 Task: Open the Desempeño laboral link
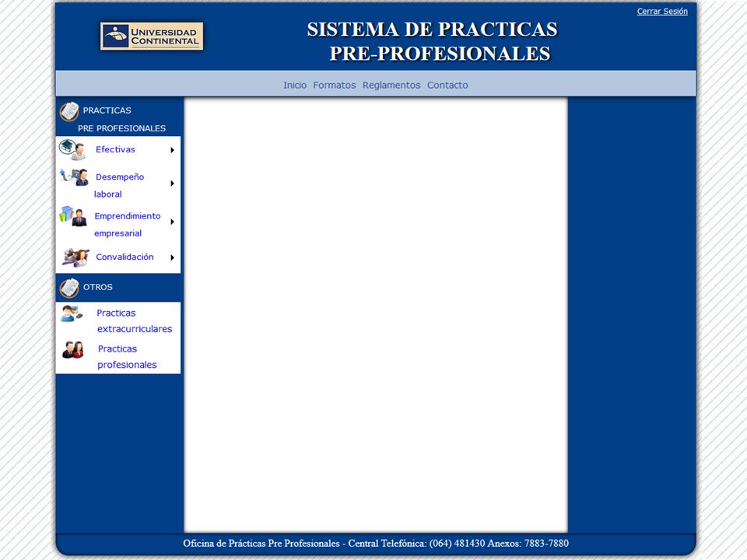coord(118,185)
